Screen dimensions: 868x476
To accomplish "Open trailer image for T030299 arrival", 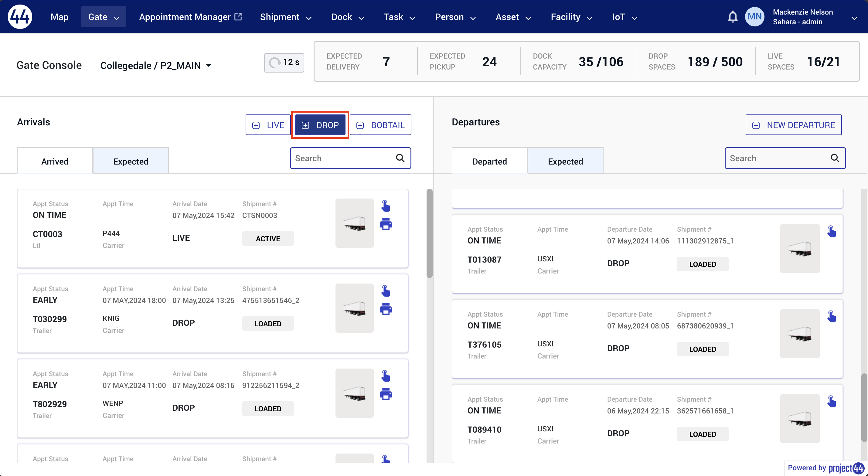I will [x=355, y=308].
